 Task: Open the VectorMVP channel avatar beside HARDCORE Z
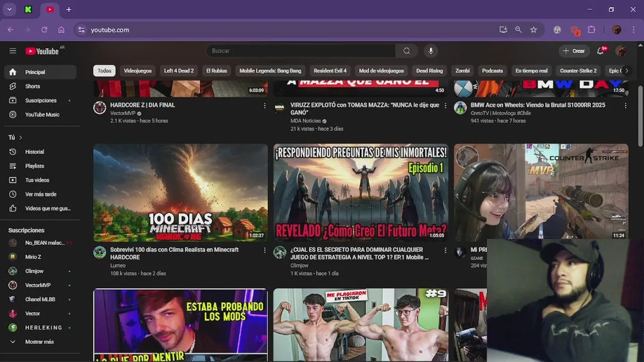tap(100, 108)
